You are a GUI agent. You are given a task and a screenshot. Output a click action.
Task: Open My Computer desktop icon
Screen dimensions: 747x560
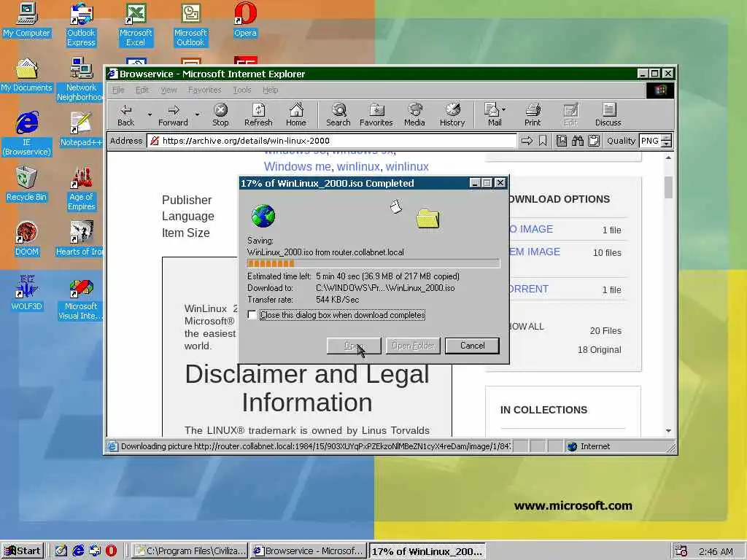[x=26, y=20]
